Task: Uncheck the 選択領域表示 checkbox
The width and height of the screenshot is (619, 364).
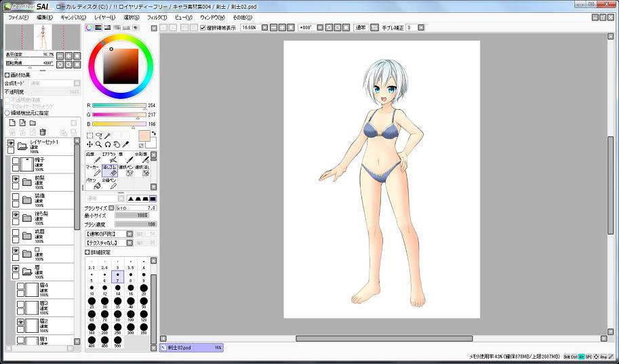Action: click(203, 28)
